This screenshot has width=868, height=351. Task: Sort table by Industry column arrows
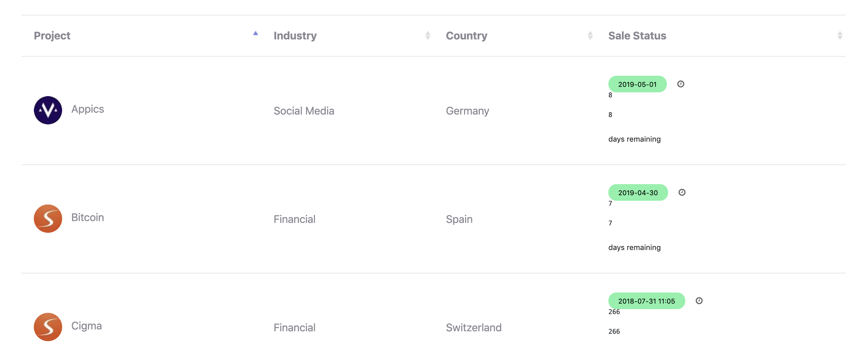tap(428, 35)
